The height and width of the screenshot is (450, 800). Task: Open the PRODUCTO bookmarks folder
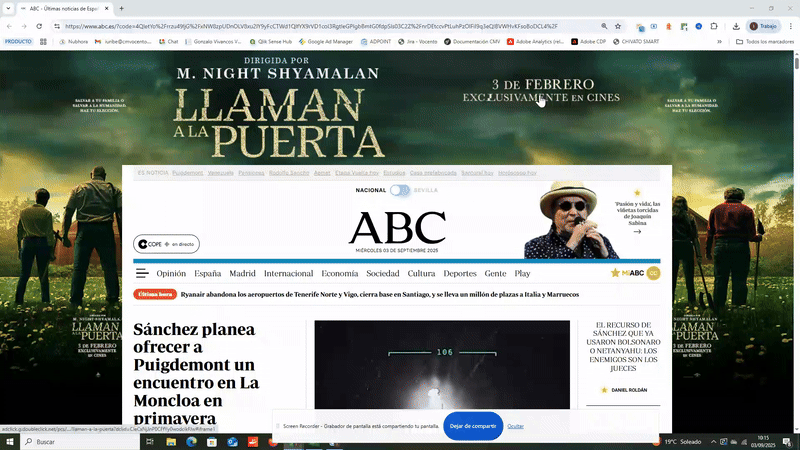[x=18, y=41]
